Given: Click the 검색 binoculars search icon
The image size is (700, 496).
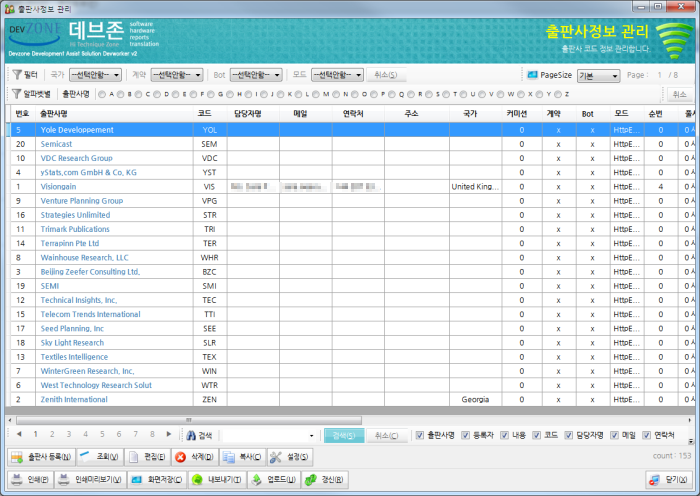Looking at the screenshot, I should point(192,435).
